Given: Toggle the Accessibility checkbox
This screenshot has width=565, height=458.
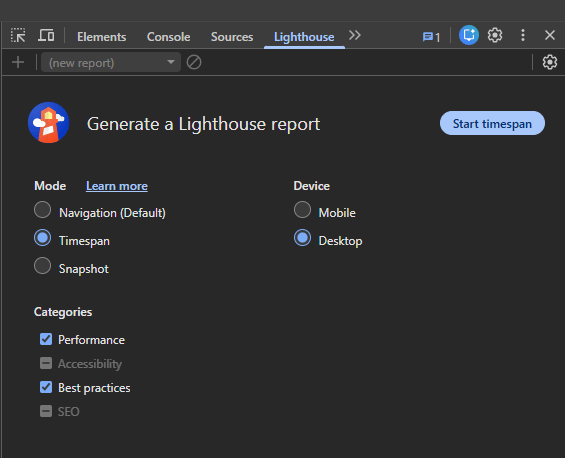Looking at the screenshot, I should [46, 363].
